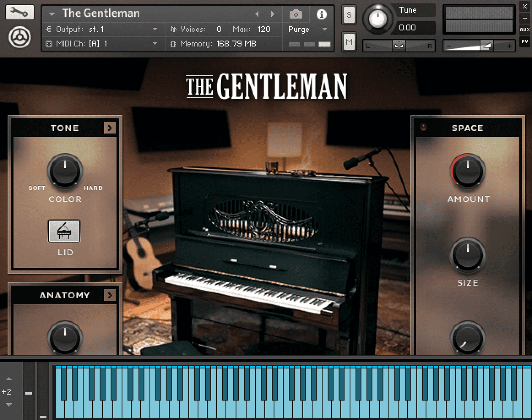This screenshot has width=532, height=420.
Task: Open instrument name dropdown triangle
Action: point(52,14)
